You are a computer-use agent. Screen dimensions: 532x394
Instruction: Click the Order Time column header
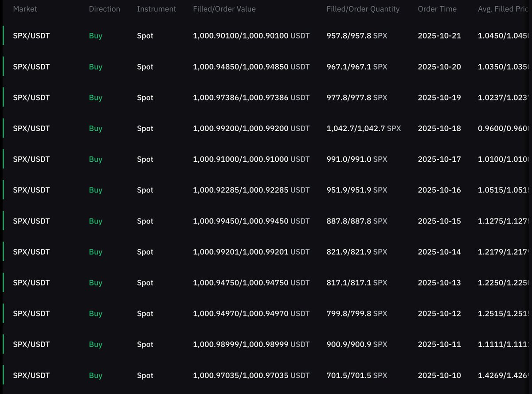437,9
